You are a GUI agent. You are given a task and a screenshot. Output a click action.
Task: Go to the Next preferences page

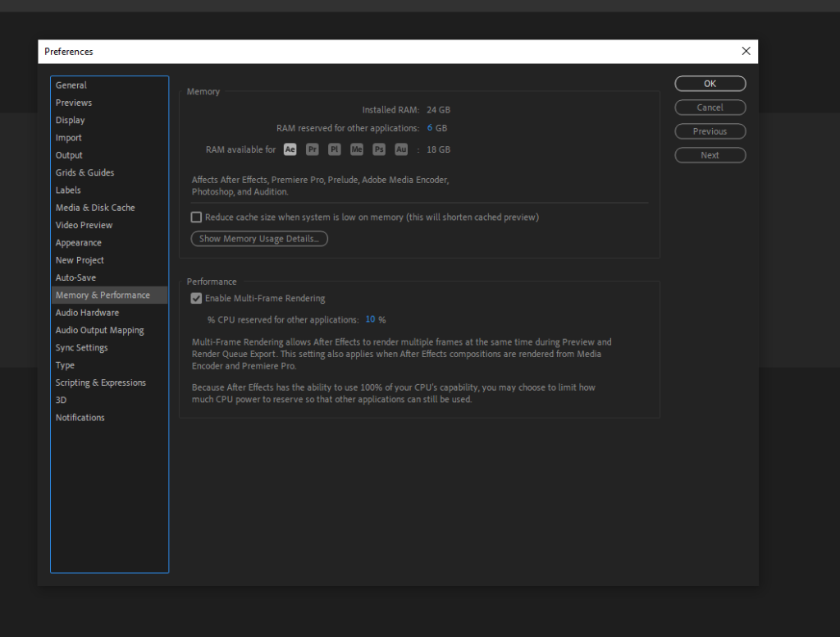pos(710,155)
